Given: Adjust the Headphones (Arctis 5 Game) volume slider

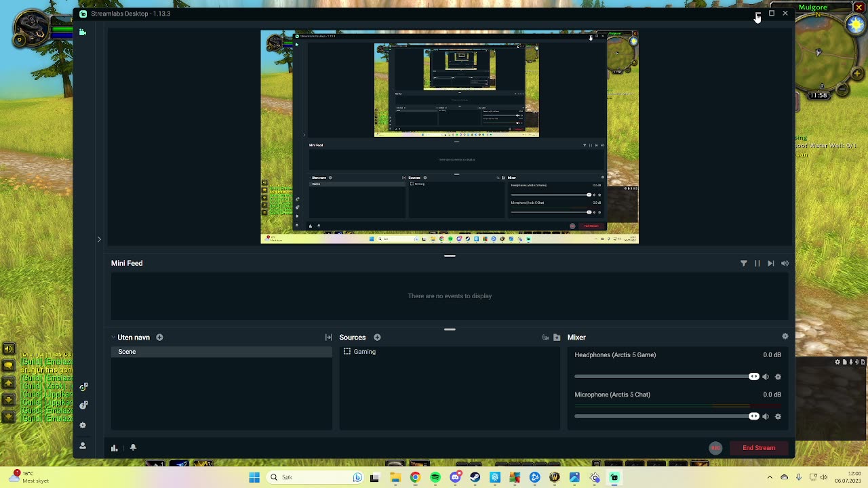Looking at the screenshot, I should click(x=667, y=376).
